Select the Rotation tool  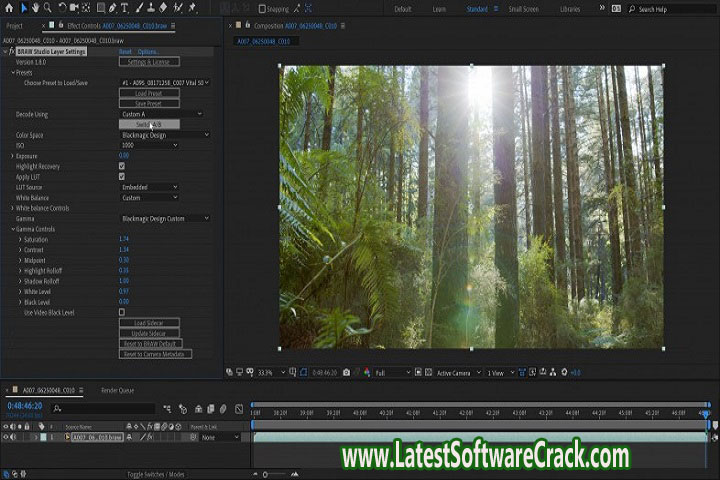click(x=64, y=9)
